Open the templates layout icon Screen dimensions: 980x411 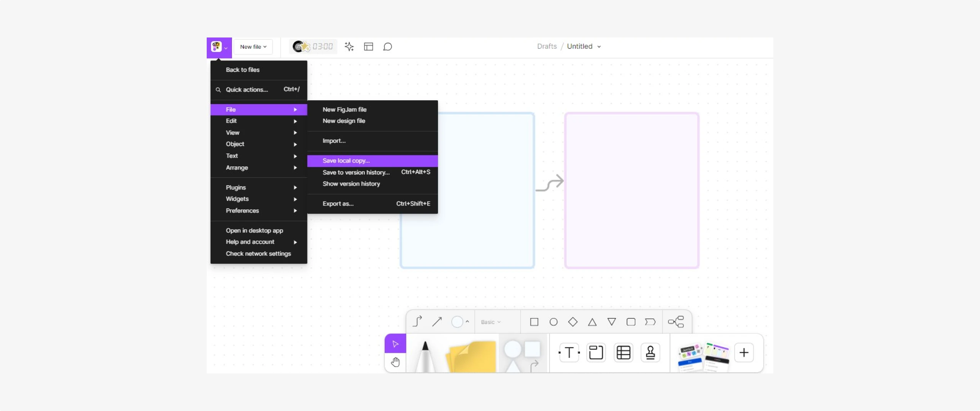coord(368,47)
